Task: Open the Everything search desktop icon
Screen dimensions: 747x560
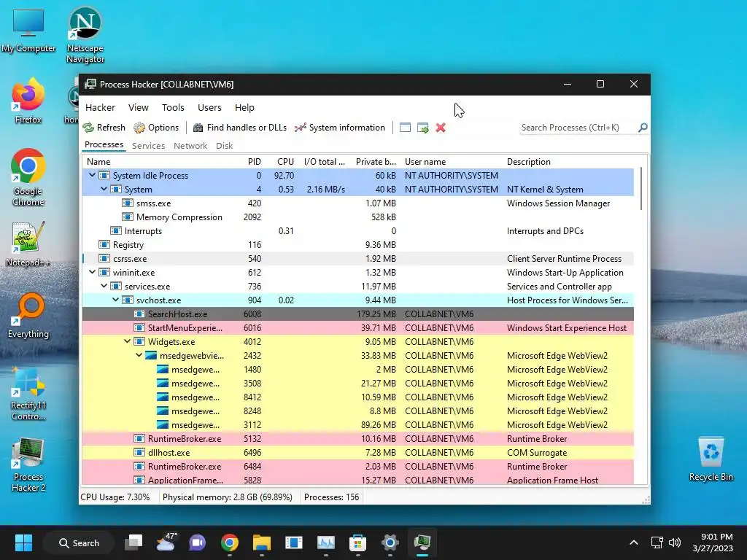Action: tap(28, 315)
